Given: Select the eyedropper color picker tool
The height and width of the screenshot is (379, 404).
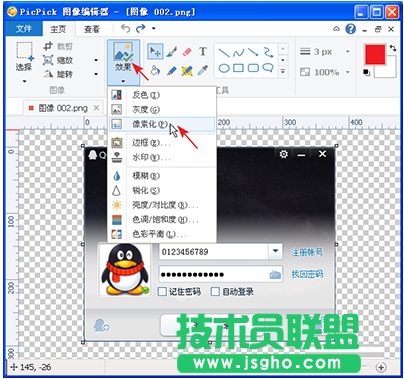Looking at the screenshot, I should pos(203,70).
